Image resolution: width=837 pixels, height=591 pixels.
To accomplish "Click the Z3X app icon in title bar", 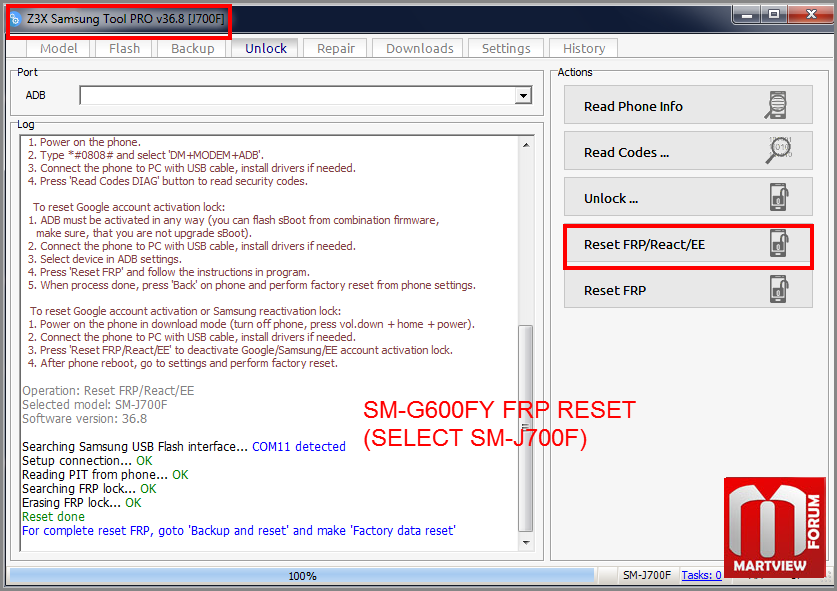I will click(15, 19).
